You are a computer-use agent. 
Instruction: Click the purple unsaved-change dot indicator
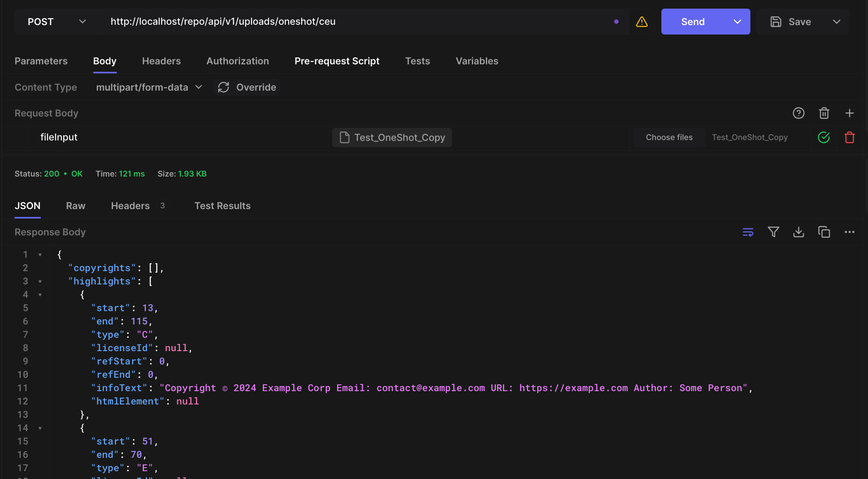pos(616,22)
